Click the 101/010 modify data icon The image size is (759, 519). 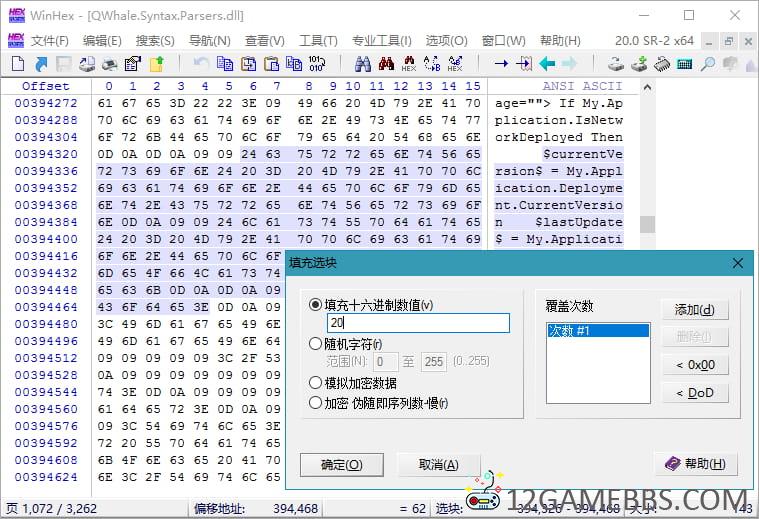[317, 63]
